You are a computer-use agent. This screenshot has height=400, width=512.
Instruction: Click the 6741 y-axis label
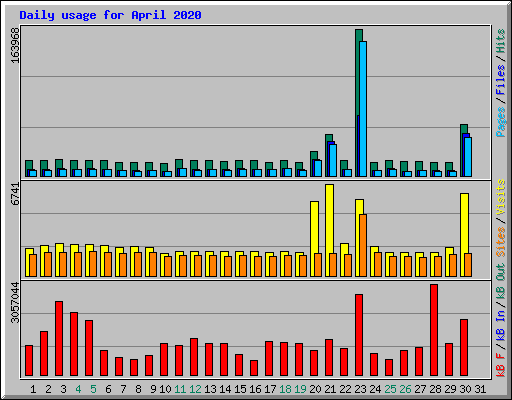(15, 194)
